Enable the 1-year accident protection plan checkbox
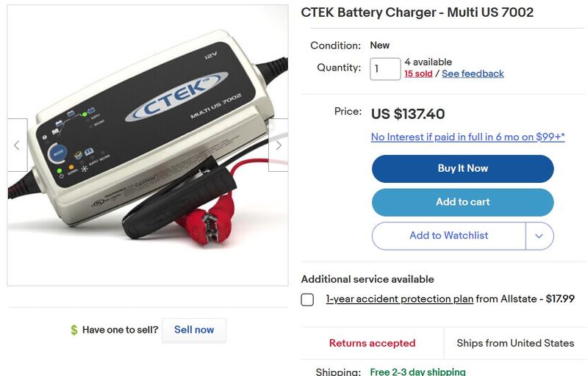 click(x=307, y=300)
